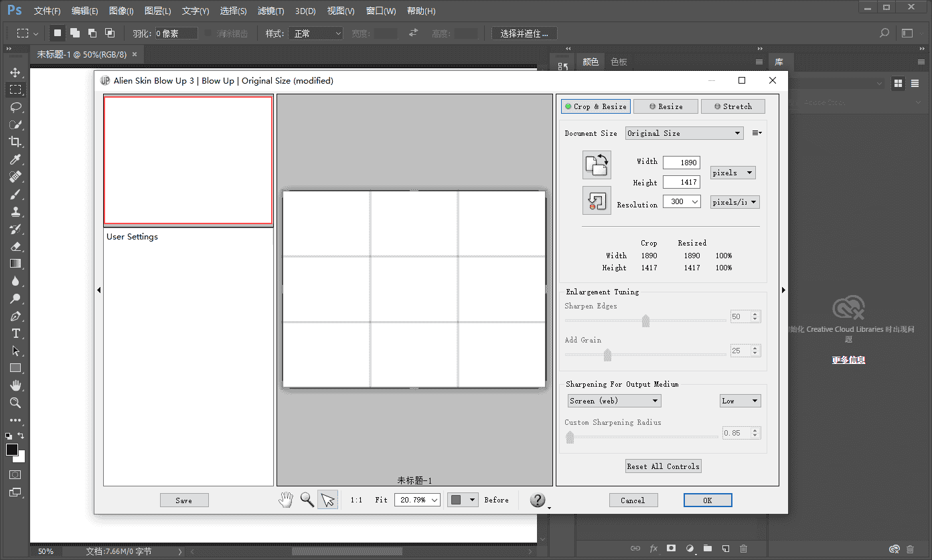Open the Document Size preset dropdown
The height and width of the screenshot is (560, 932).
(684, 133)
